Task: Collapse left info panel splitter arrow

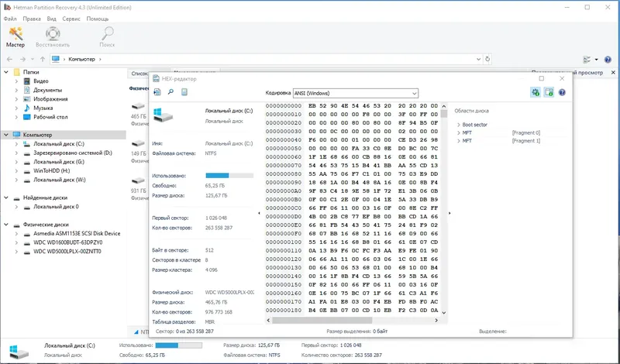Action: pos(259,214)
